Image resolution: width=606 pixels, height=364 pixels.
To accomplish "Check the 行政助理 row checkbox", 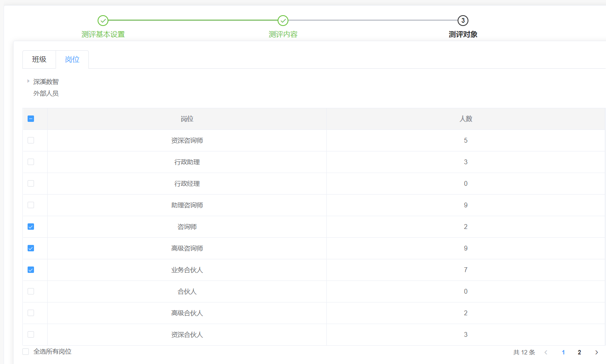I will click(31, 162).
